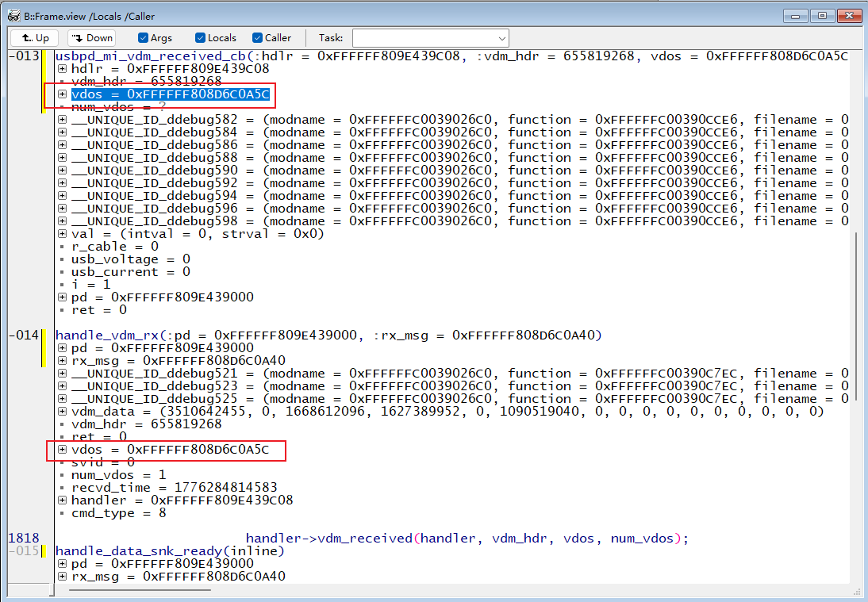The height and width of the screenshot is (602, 868).
Task: Open the Task dropdown list
Action: coord(501,38)
